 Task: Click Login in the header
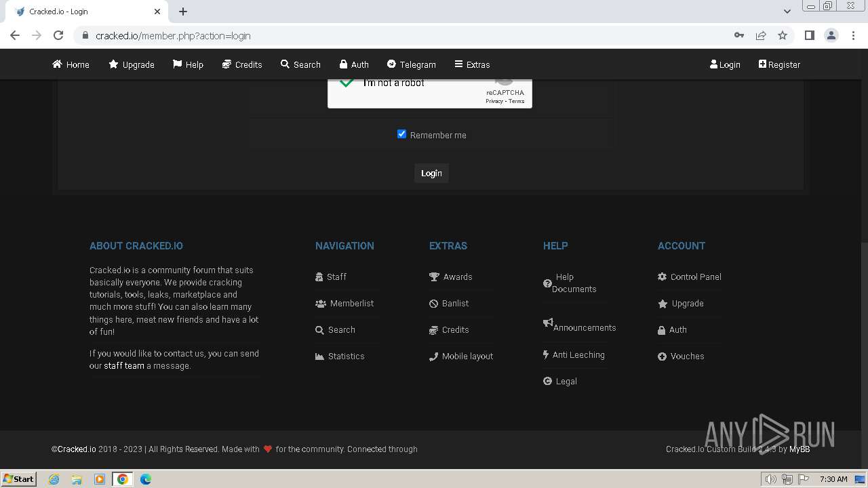[725, 64]
